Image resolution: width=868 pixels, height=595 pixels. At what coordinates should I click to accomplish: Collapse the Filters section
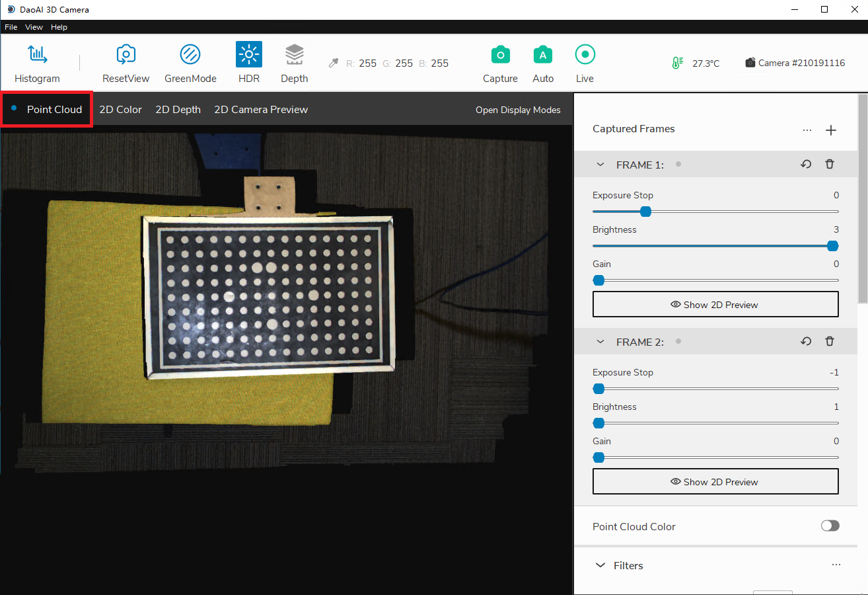[x=600, y=565]
